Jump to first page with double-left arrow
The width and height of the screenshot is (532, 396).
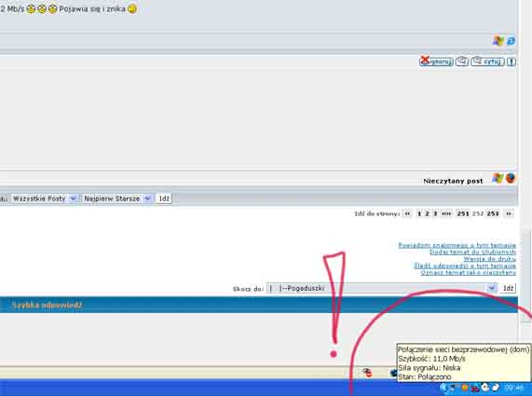(x=407, y=213)
